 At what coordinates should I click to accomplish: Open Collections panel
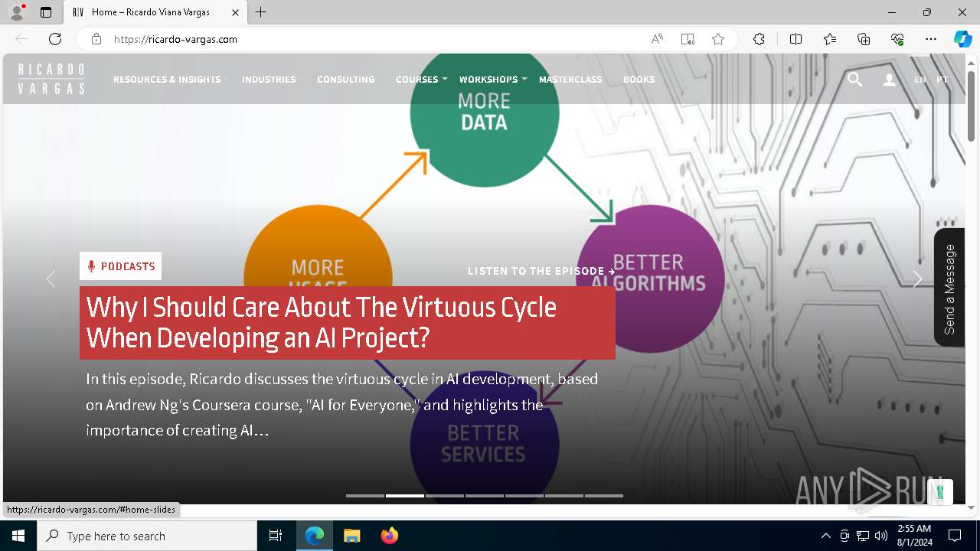pos(864,39)
